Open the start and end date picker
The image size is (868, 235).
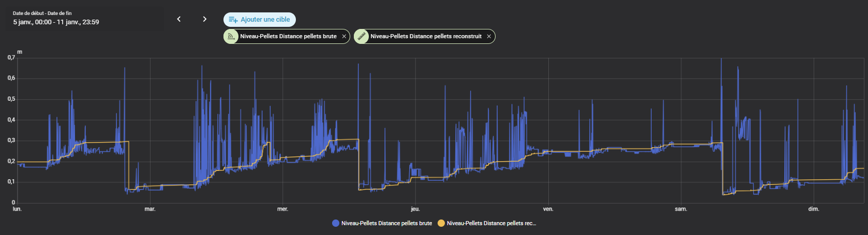(83, 19)
